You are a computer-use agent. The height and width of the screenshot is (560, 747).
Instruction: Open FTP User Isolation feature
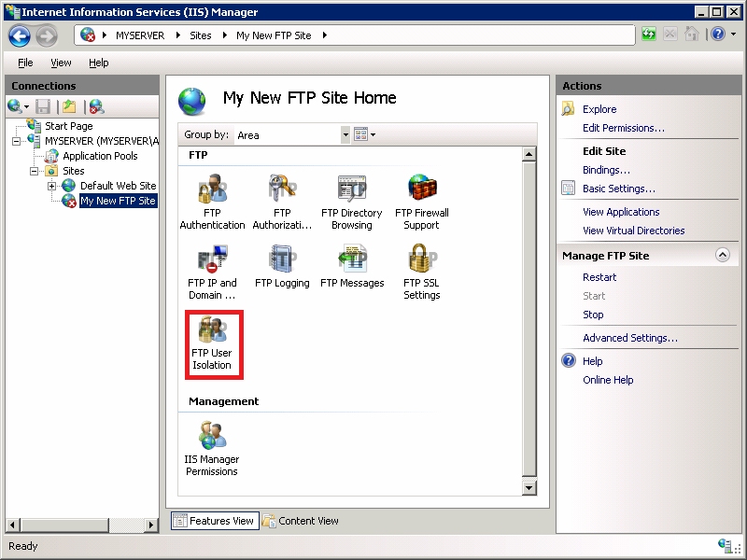pyautogui.click(x=212, y=343)
